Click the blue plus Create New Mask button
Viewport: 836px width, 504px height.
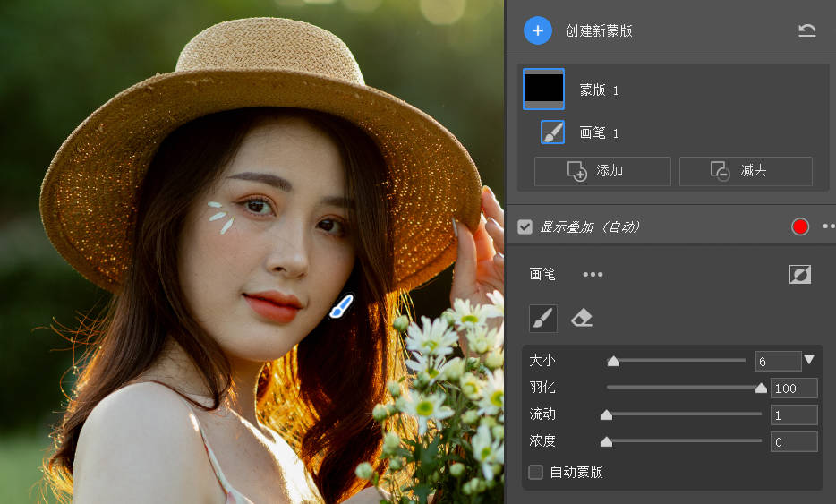[537, 30]
